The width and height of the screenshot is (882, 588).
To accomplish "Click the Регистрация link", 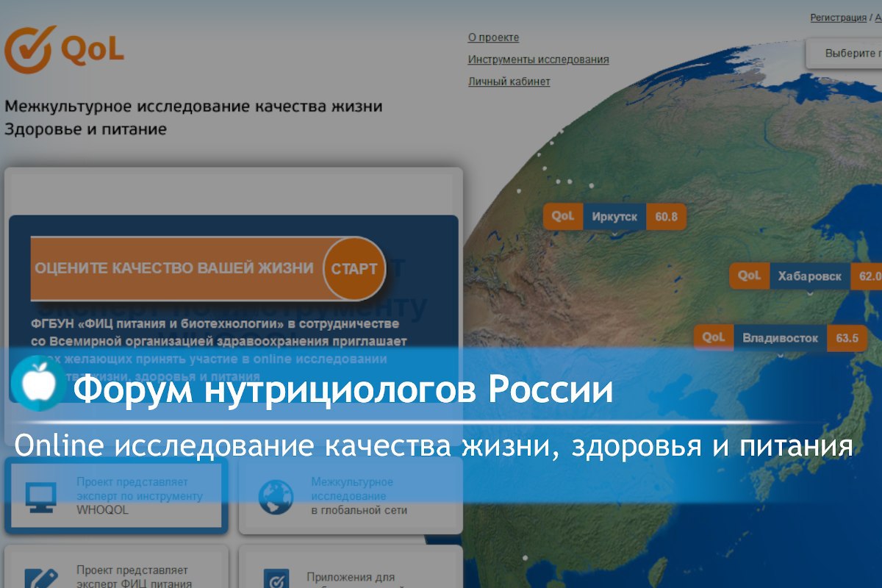I will coord(838,18).
